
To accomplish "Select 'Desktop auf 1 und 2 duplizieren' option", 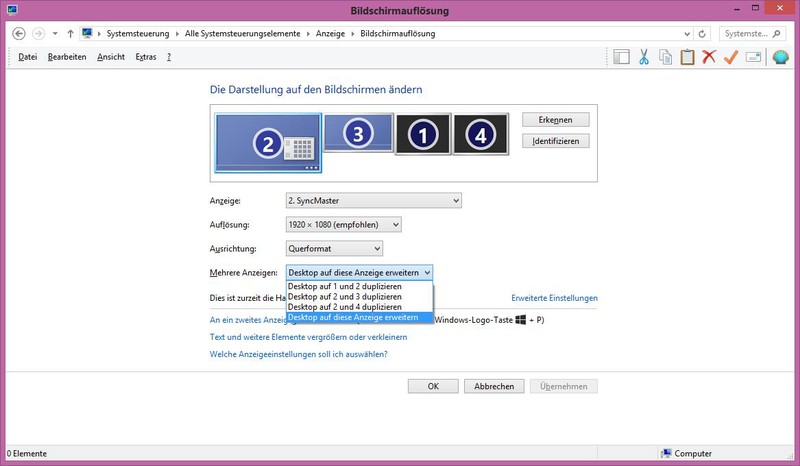I will tap(345, 287).
